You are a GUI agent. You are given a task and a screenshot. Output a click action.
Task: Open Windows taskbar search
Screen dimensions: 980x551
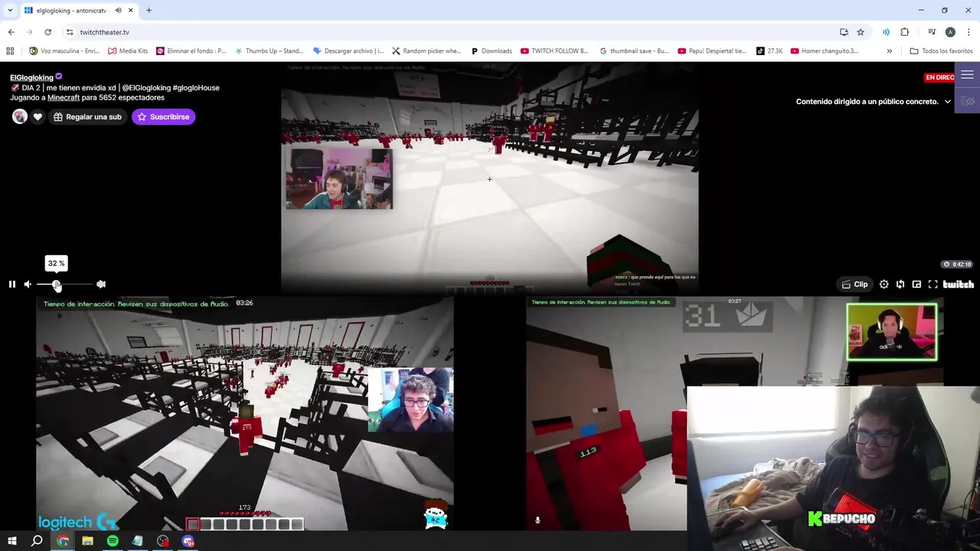click(37, 541)
